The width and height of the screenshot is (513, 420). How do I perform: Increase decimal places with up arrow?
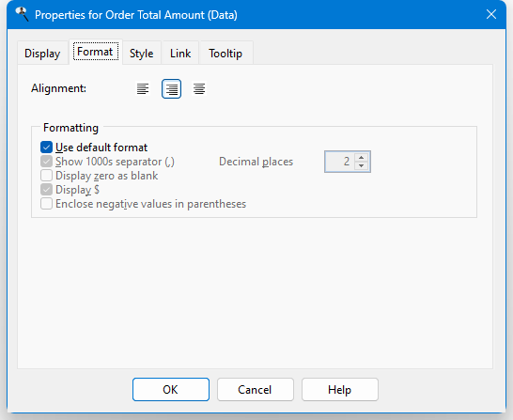click(361, 158)
